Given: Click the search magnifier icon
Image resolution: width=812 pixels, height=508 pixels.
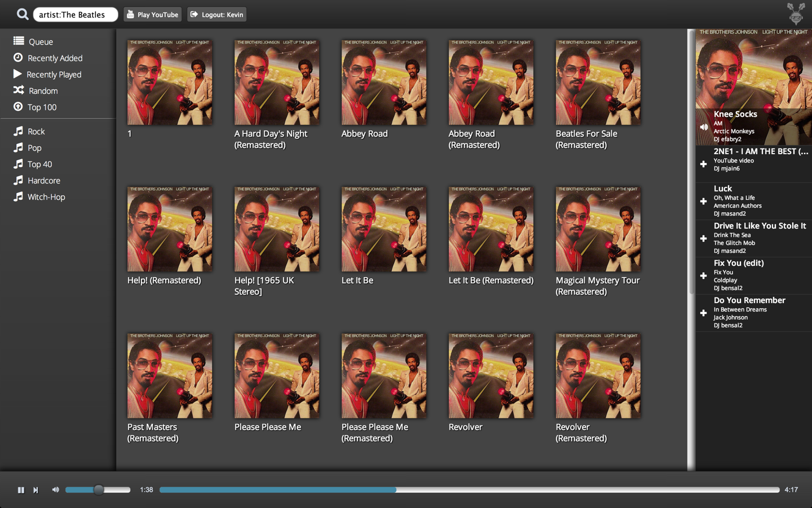Looking at the screenshot, I should tap(22, 14).
